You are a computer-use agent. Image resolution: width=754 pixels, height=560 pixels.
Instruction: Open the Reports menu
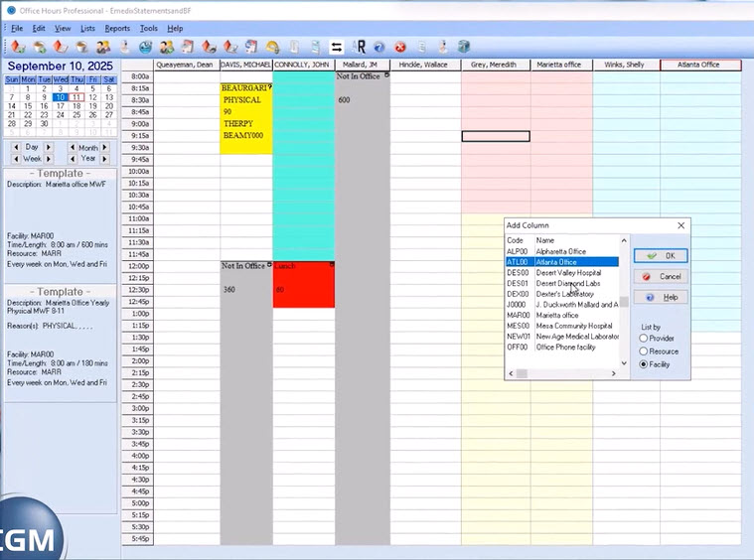point(117,29)
